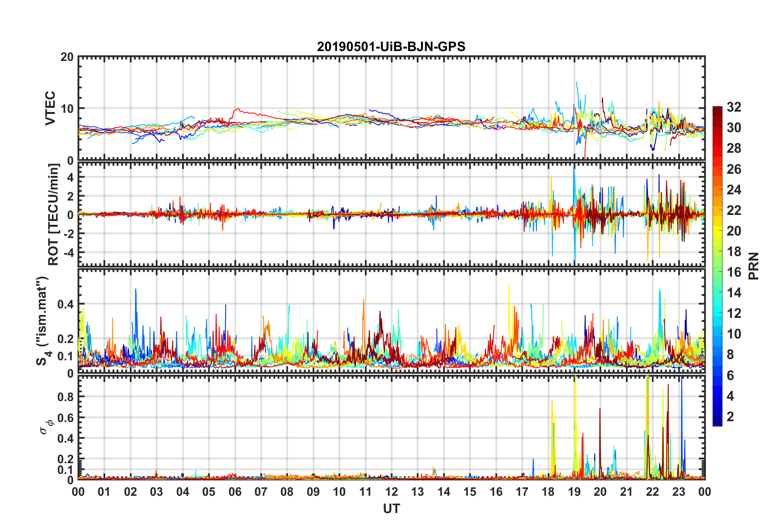
Task: Click the 20 tick on VTEC axis
Action: (x=67, y=57)
